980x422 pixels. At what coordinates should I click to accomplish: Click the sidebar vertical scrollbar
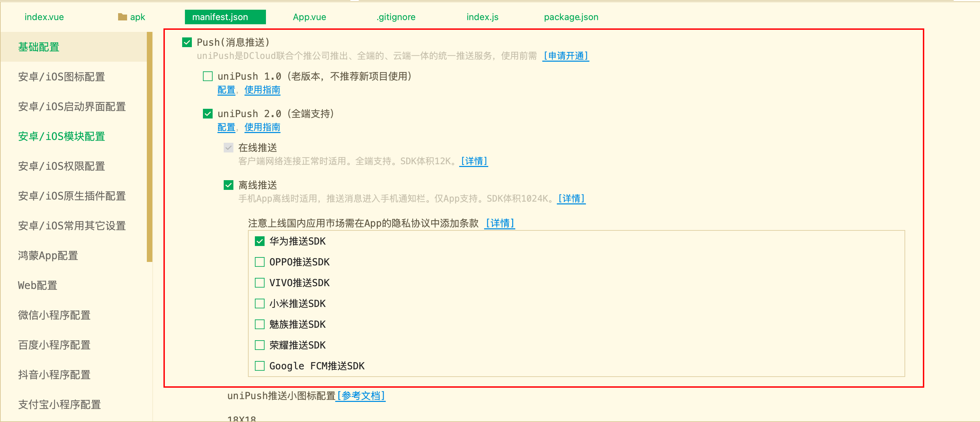pos(150,147)
